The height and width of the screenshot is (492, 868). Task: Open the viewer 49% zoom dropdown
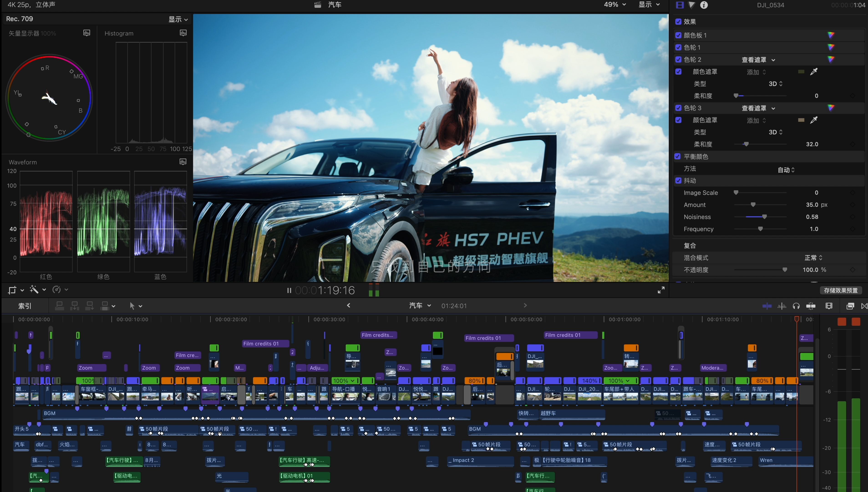[615, 5]
